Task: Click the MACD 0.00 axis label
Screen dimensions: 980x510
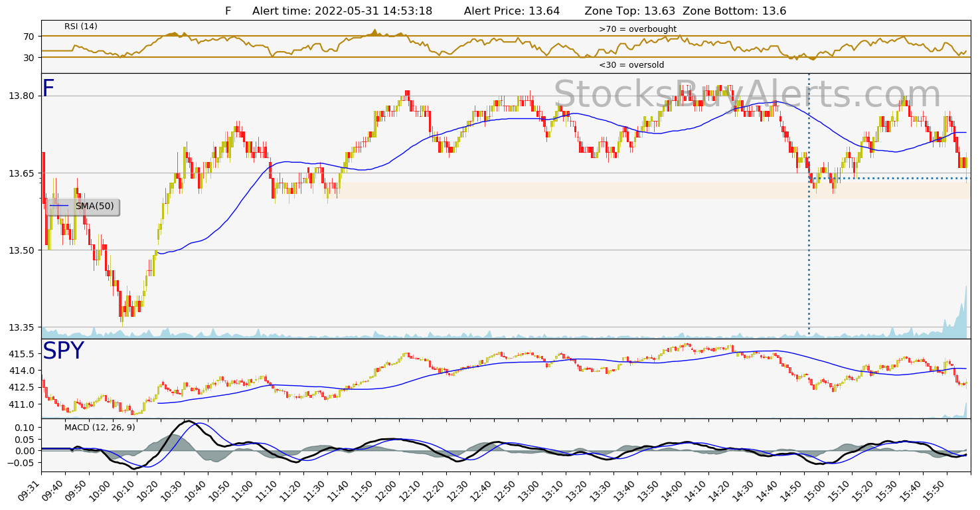Action: click(24, 451)
